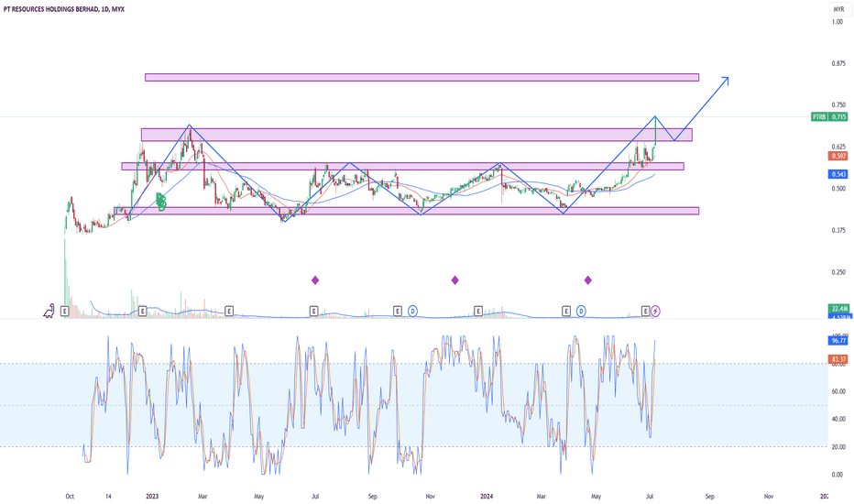The height and width of the screenshot is (504, 854).
Task: Open the earnings E marker near July 2023
Action: coord(313,312)
